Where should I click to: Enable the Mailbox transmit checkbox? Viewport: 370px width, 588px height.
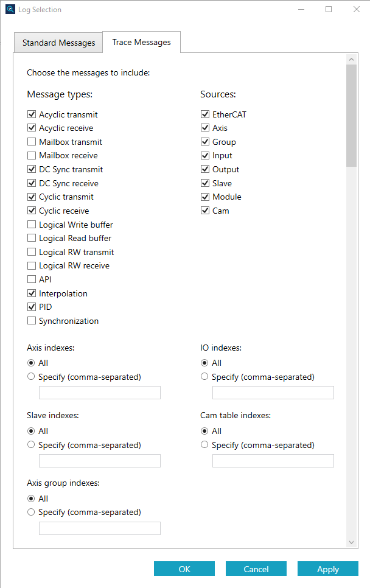pos(32,142)
